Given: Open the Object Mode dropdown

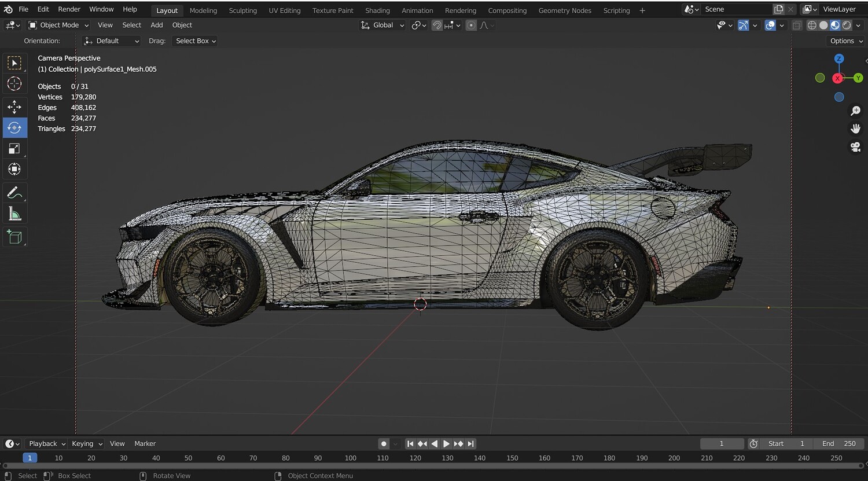Looking at the screenshot, I should point(58,25).
